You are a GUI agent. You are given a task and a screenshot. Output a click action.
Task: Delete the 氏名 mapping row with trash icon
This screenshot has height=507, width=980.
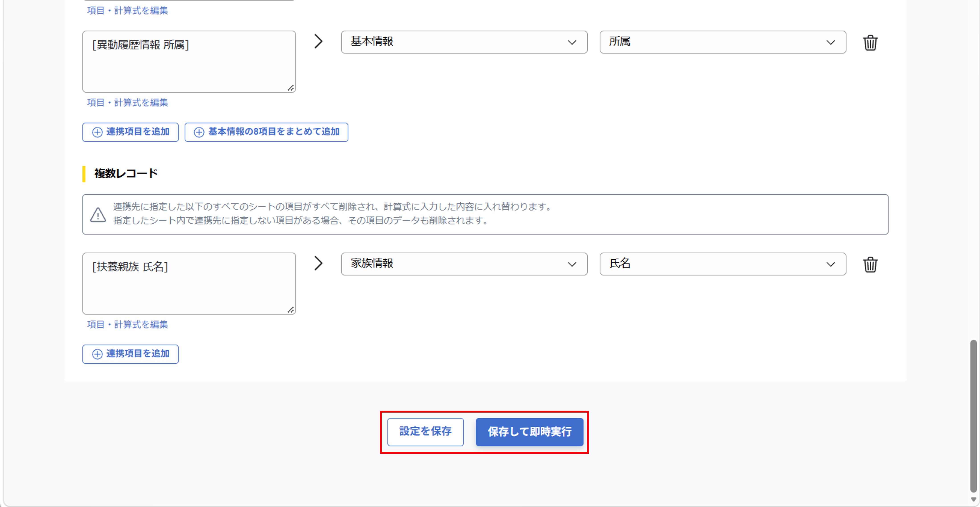pyautogui.click(x=870, y=265)
